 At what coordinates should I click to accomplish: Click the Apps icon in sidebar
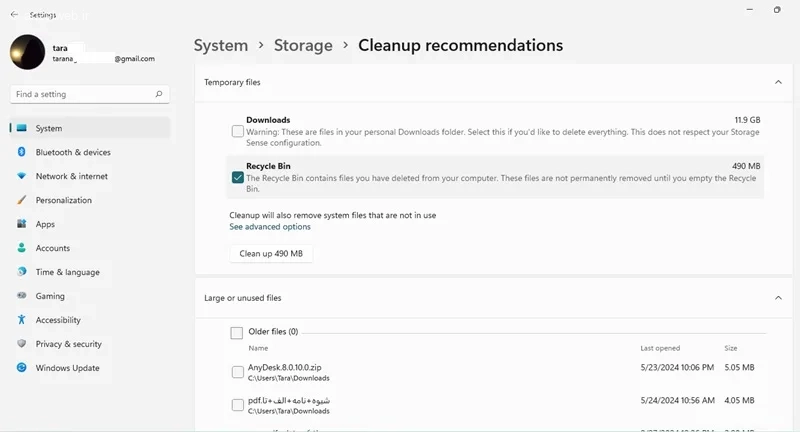click(21, 224)
